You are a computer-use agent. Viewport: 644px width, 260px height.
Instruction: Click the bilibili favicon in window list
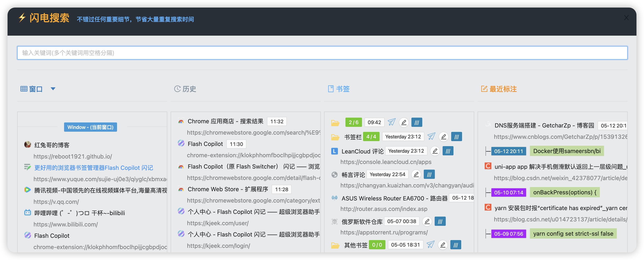pyautogui.click(x=27, y=213)
